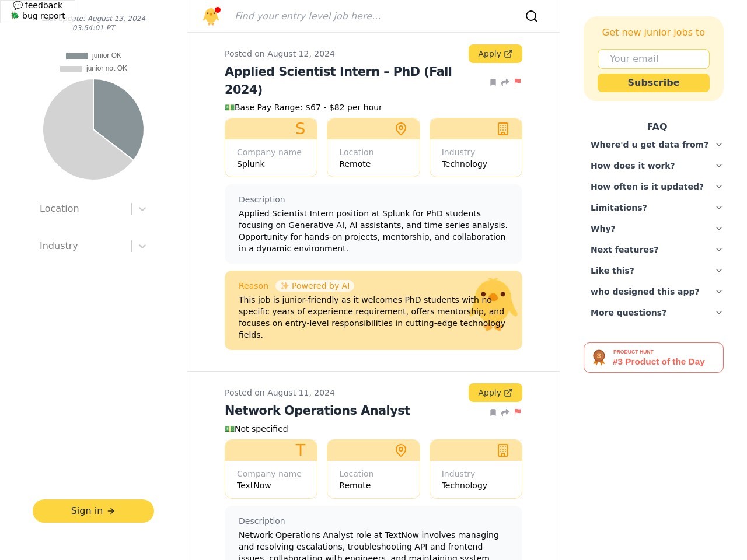Viewport: 747px width, 560px height.
Task: Click the Posted on August 11, 2024 text
Action: tap(280, 393)
